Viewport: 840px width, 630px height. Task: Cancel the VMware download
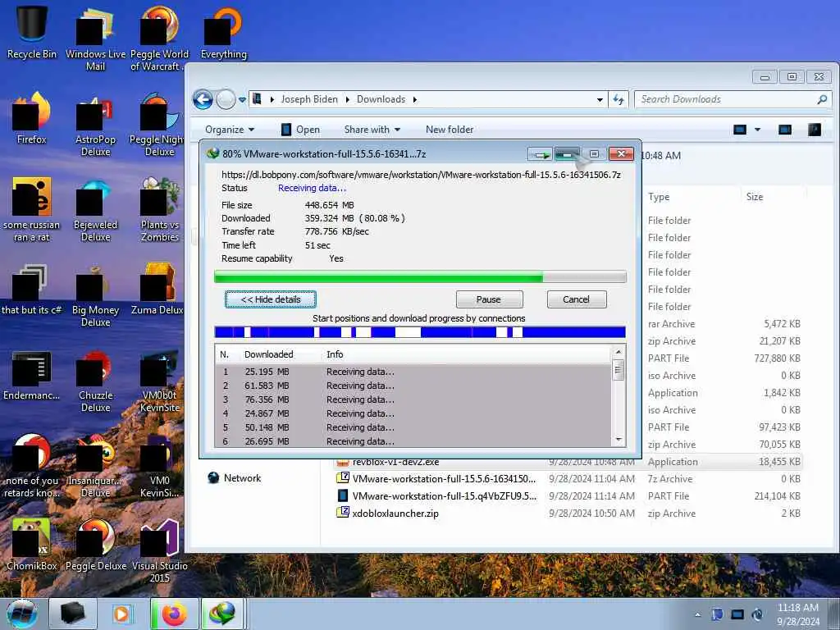tap(577, 299)
